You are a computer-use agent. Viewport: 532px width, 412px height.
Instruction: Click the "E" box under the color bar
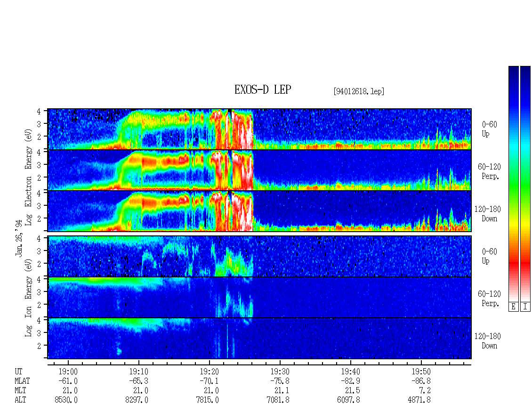[513, 307]
